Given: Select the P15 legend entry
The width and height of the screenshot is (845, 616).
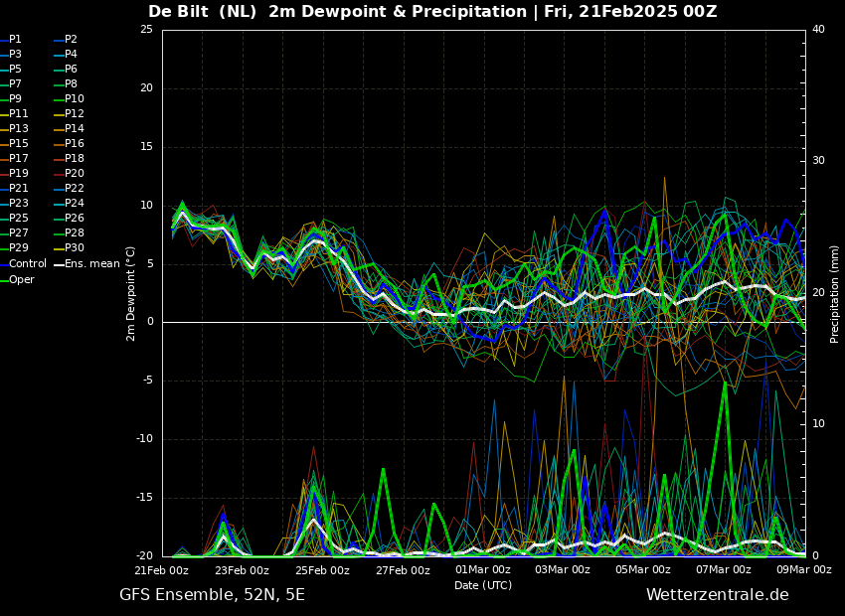Looking at the screenshot, I should click(x=14, y=143).
